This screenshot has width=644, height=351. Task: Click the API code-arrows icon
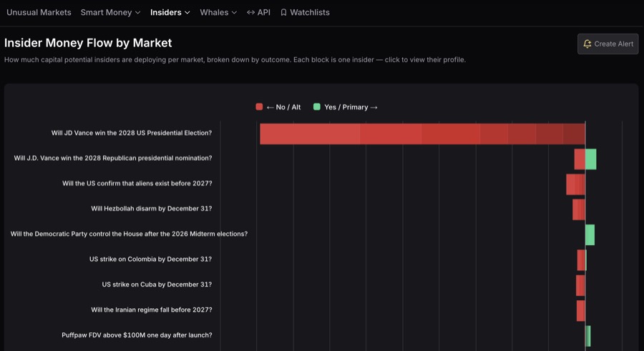(250, 12)
